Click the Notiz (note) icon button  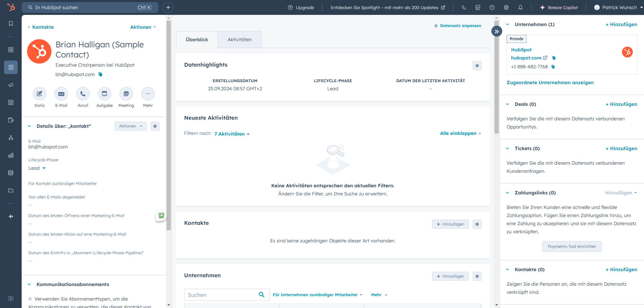[40, 94]
